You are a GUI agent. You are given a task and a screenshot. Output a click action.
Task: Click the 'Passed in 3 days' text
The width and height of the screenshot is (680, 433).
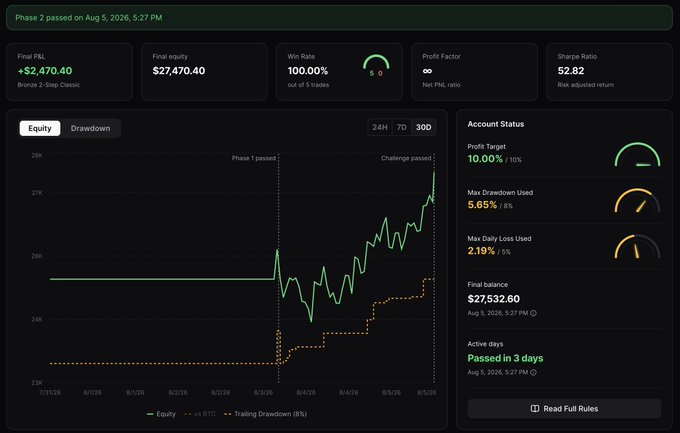[x=505, y=358]
